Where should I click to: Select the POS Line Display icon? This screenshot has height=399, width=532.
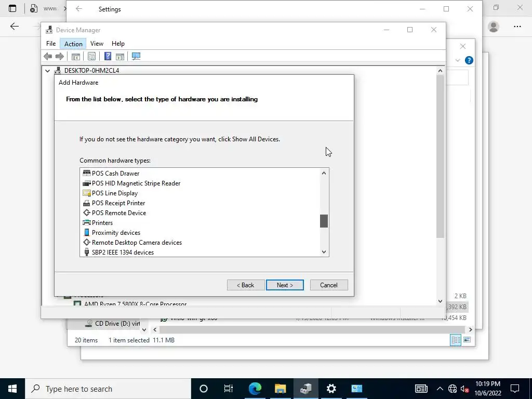coord(87,193)
